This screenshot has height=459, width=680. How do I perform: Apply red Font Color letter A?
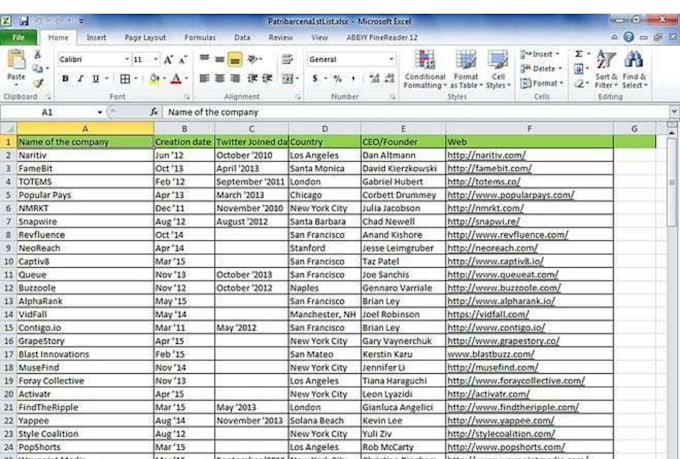coord(176,79)
